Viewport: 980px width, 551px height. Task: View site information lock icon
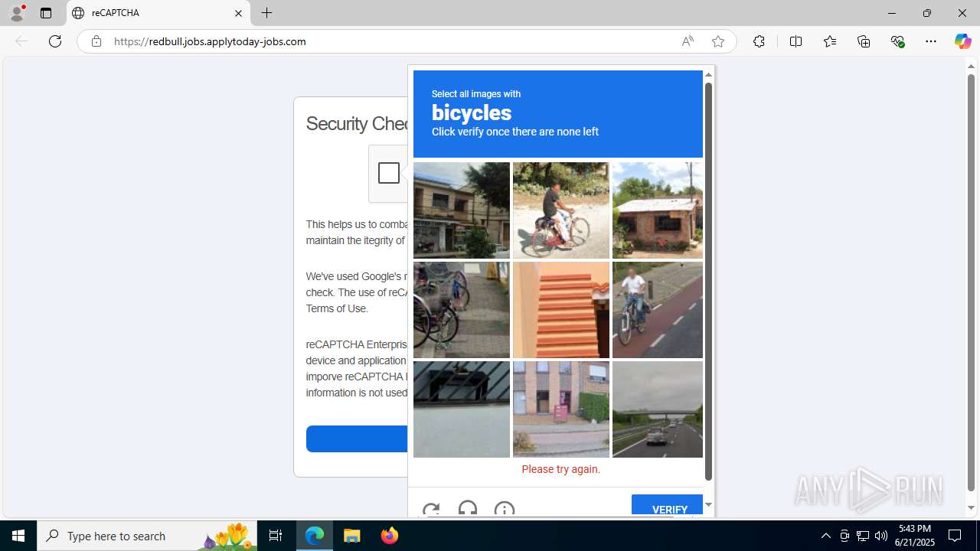[x=96, y=41]
